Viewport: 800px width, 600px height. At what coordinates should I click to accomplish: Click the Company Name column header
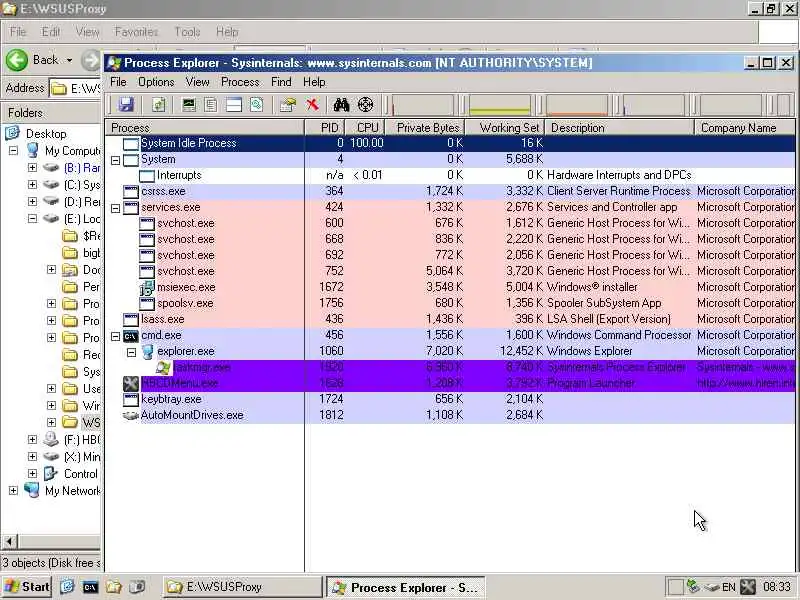point(745,128)
